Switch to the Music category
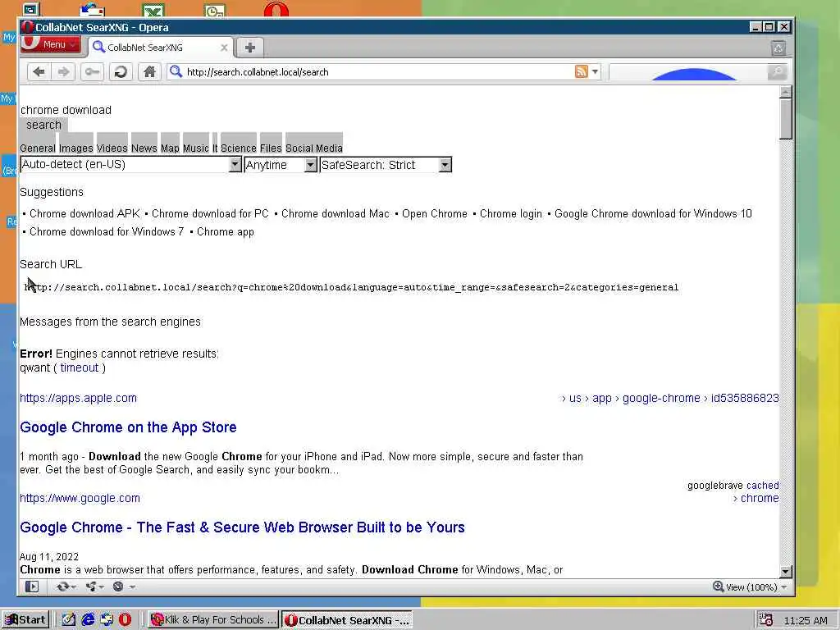The height and width of the screenshot is (630, 840). pos(195,148)
